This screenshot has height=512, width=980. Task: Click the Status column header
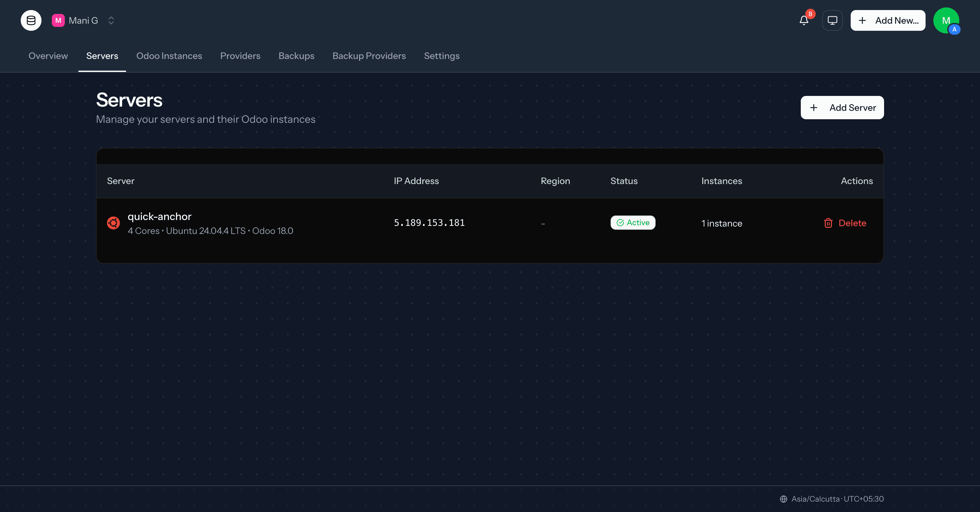[624, 181]
